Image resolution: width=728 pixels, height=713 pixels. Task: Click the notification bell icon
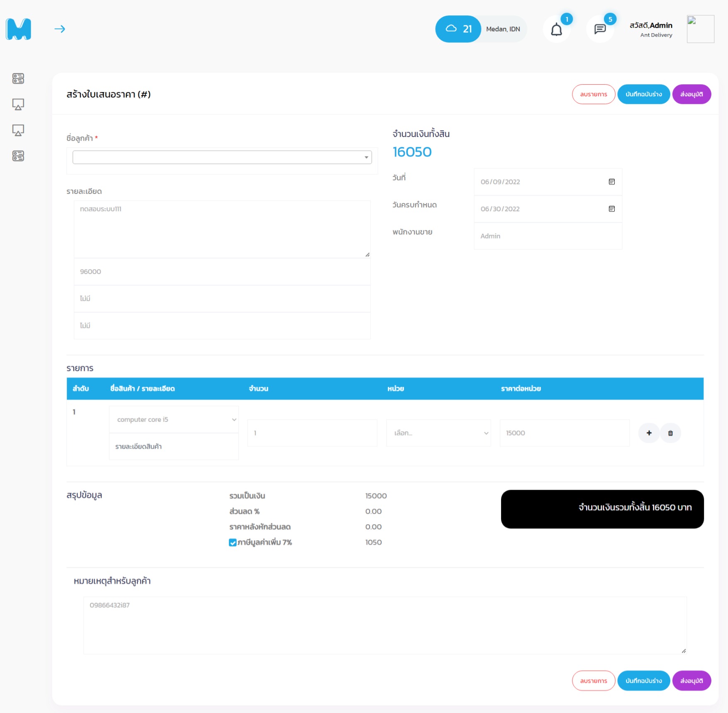[556, 29]
